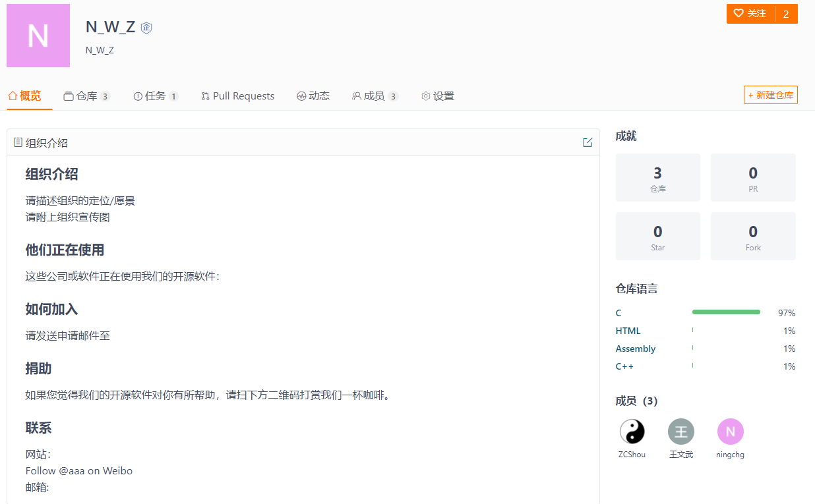The image size is (815, 504).
Task: Click ningchg's avatar
Action: point(730,432)
